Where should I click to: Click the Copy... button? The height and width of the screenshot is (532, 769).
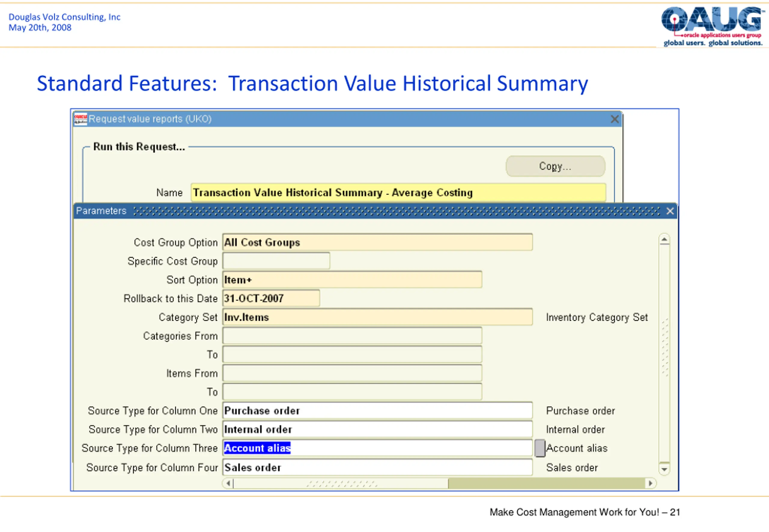(x=555, y=166)
